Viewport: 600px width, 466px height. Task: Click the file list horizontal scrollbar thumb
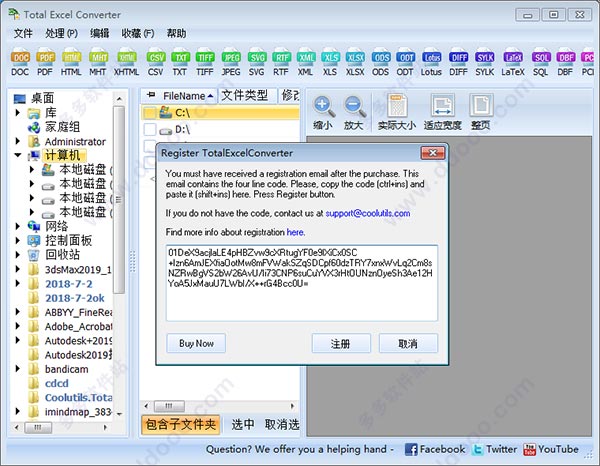point(169,406)
